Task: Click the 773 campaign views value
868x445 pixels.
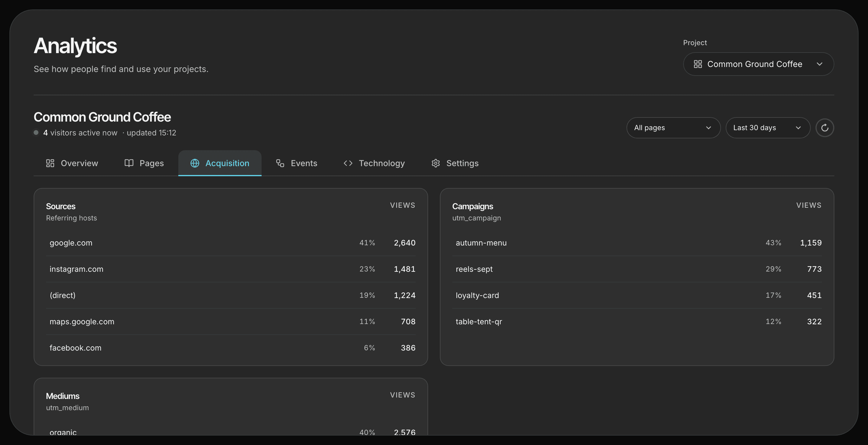Action: (815, 269)
